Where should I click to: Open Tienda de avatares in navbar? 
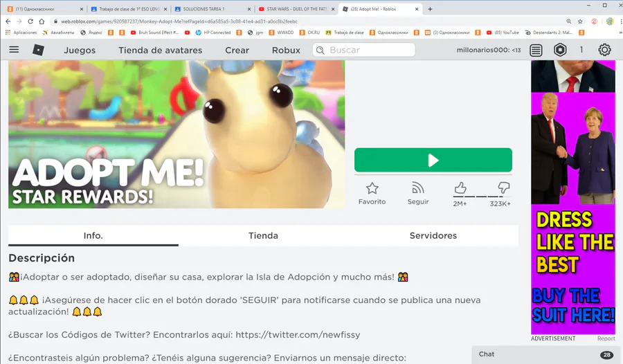pyautogui.click(x=160, y=50)
